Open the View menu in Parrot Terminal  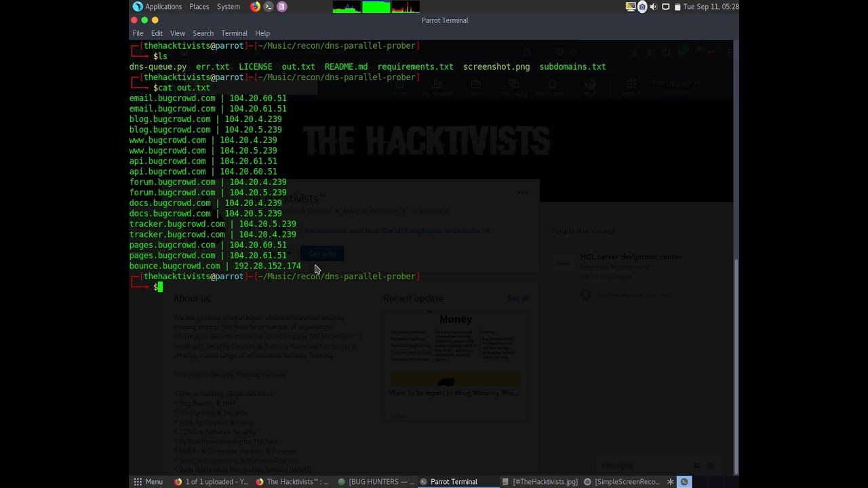(178, 33)
